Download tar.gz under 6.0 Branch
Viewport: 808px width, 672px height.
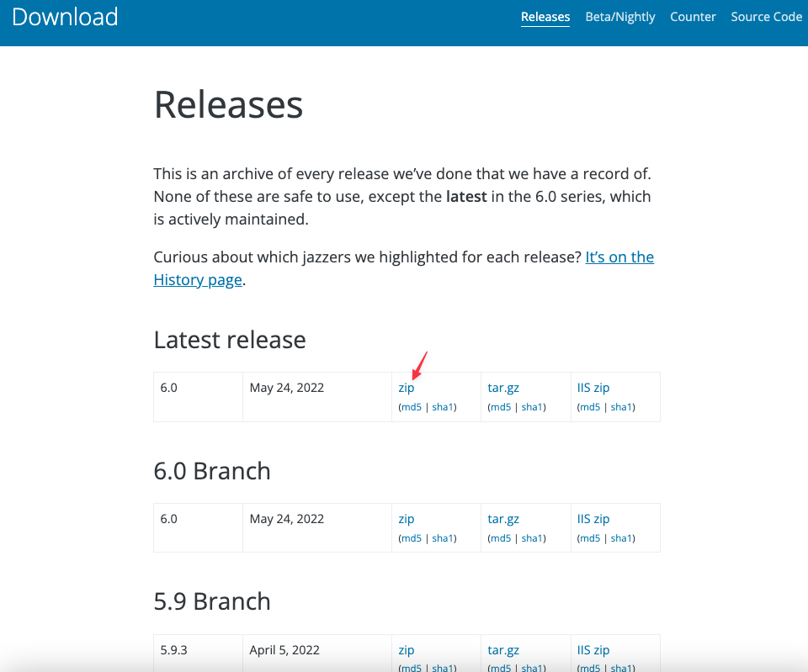[503, 519]
